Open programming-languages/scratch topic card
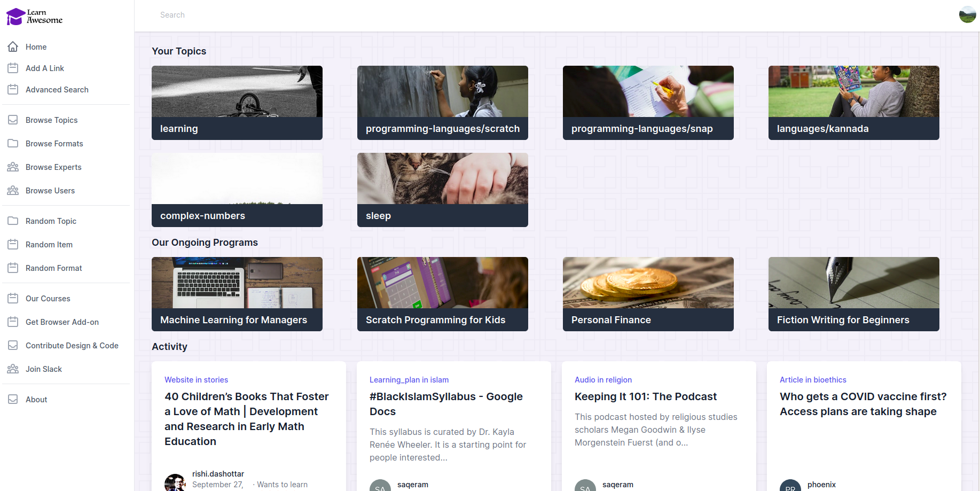The width and height of the screenshot is (980, 491). tap(443, 103)
